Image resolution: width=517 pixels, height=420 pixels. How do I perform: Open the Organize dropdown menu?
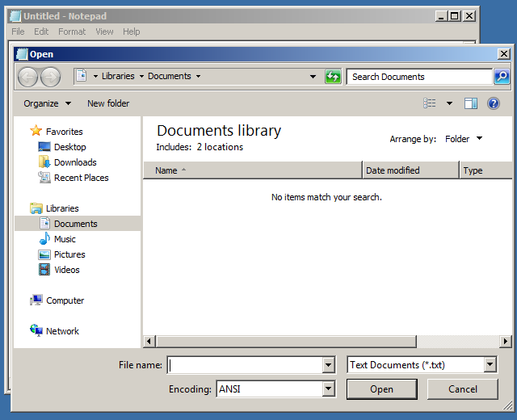pyautogui.click(x=47, y=103)
